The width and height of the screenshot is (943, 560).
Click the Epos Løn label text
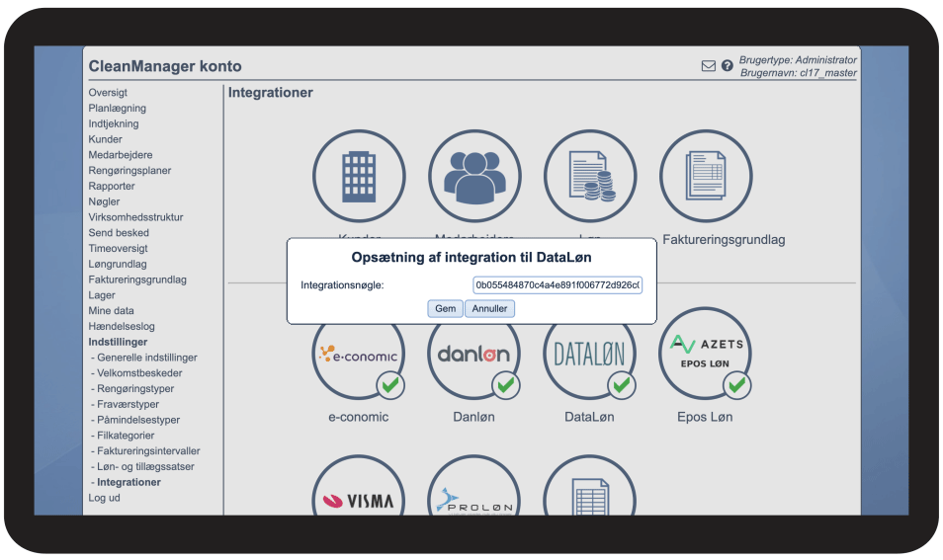pos(705,418)
